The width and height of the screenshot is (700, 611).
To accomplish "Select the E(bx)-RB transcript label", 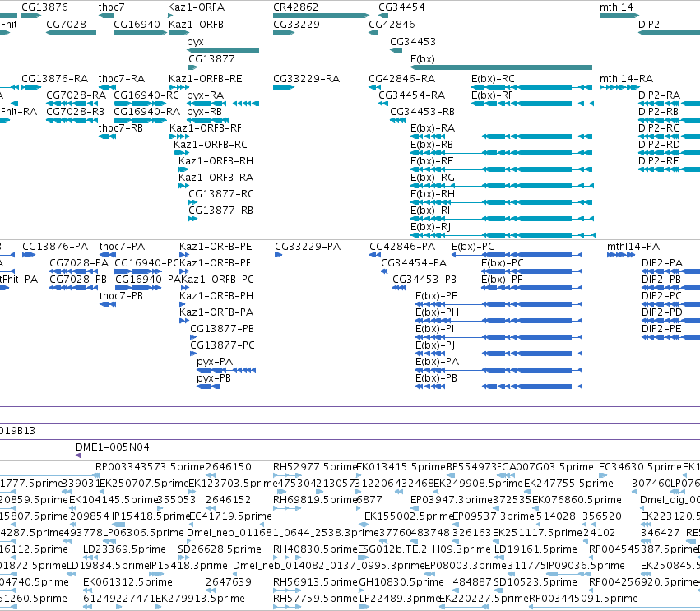I will pyautogui.click(x=432, y=145).
